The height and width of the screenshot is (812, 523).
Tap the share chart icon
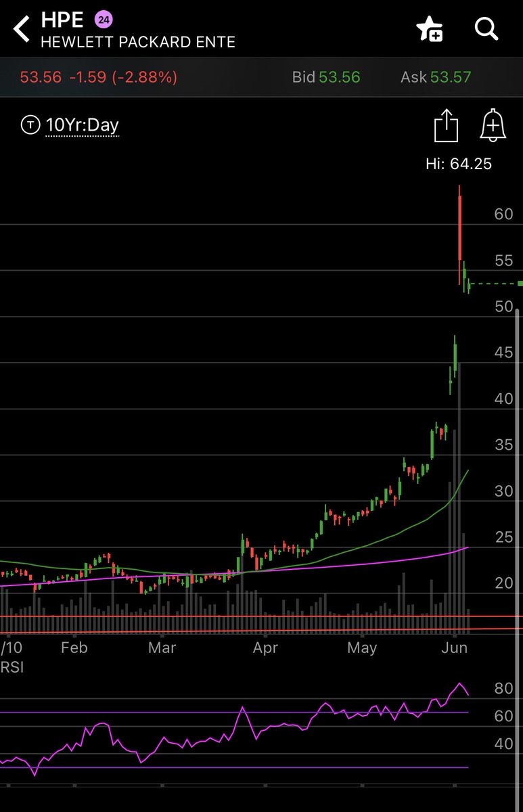(446, 127)
